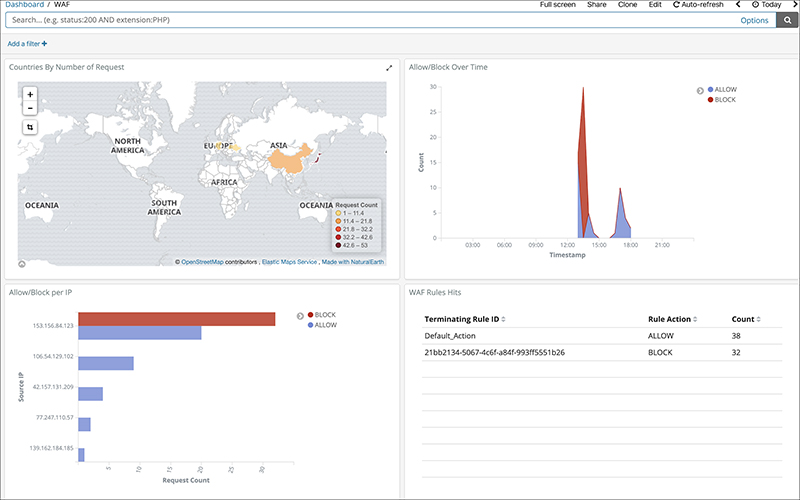The height and width of the screenshot is (500, 800).
Task: Open the Today time picker
Action: [767, 5]
